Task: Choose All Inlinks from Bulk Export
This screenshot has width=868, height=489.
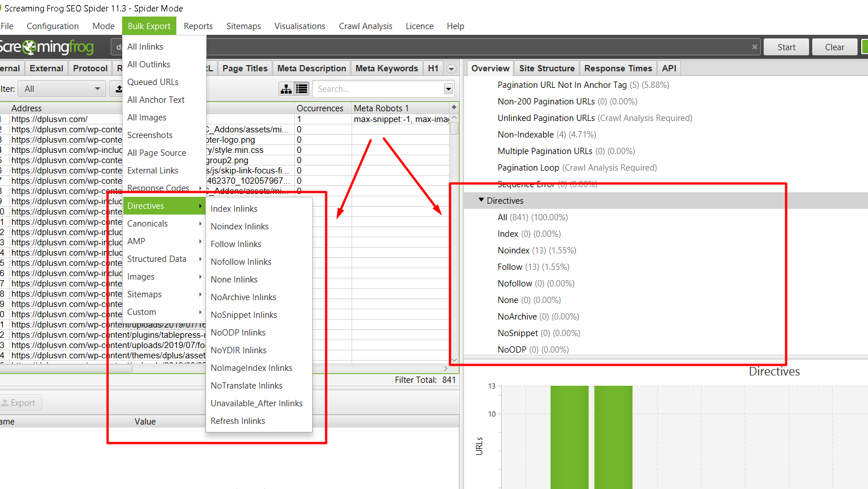Action: (x=164, y=47)
